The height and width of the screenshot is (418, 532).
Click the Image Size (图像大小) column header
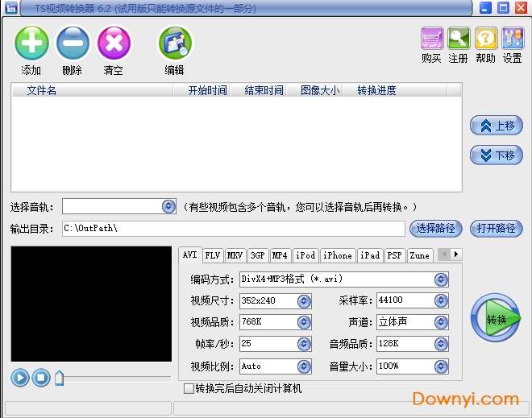click(315, 90)
